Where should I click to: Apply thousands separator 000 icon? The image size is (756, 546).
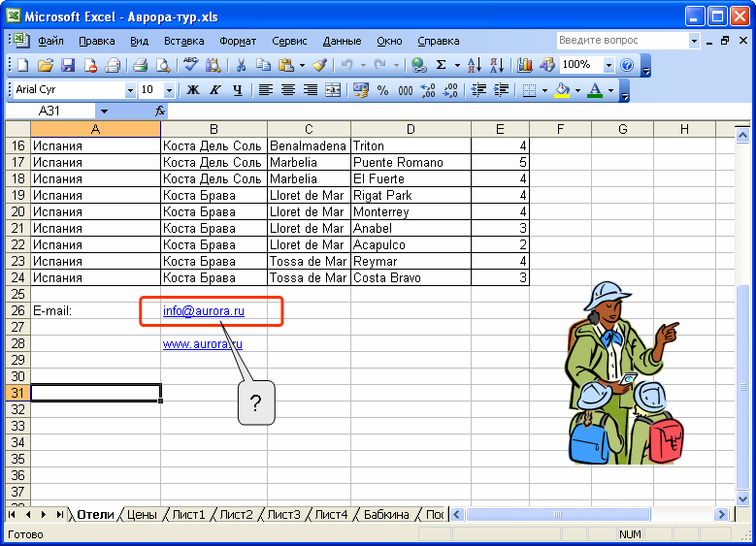[x=405, y=90]
